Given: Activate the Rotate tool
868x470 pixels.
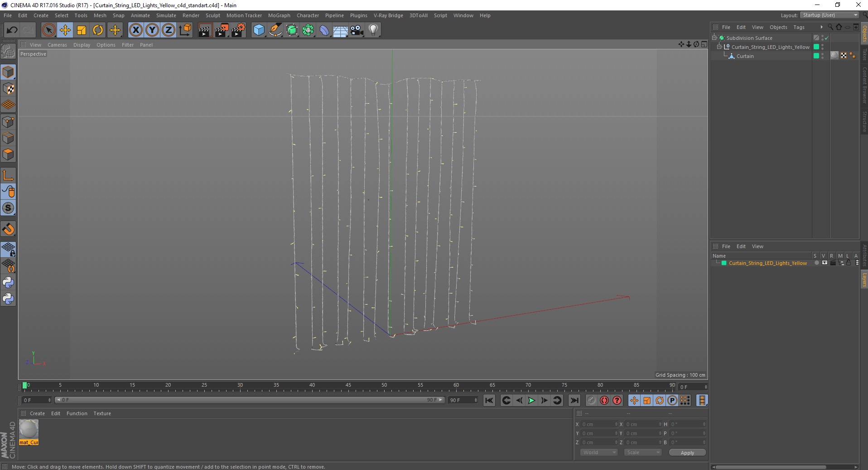Looking at the screenshot, I should pyautogui.click(x=98, y=30).
